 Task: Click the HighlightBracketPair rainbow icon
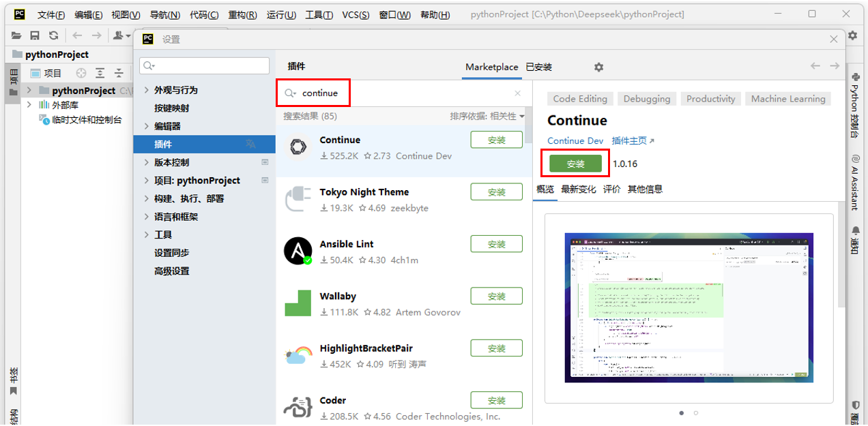pyautogui.click(x=298, y=355)
